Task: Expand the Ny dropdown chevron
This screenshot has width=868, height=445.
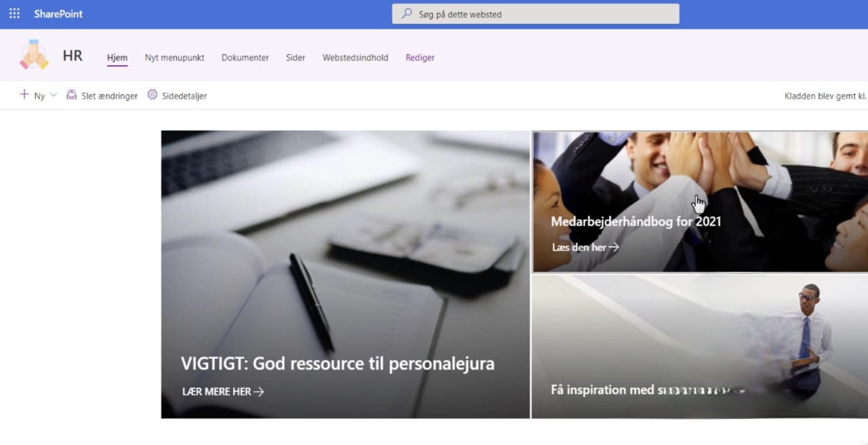Action: 54,95
